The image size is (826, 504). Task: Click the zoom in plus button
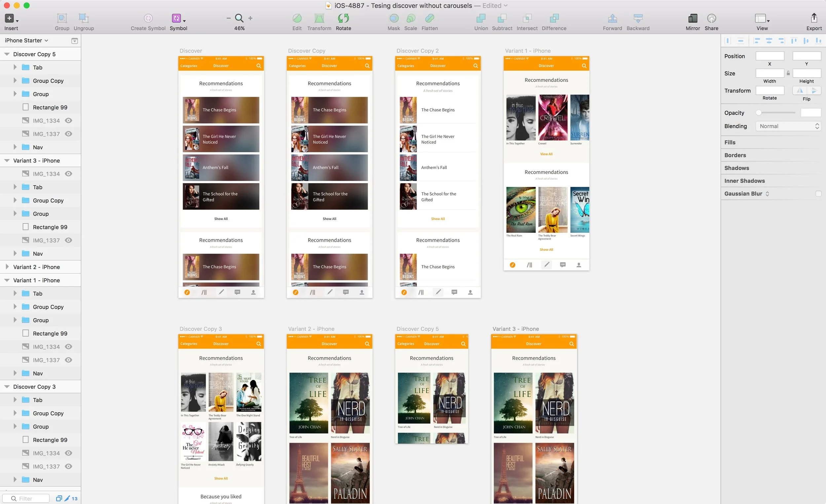250,18
